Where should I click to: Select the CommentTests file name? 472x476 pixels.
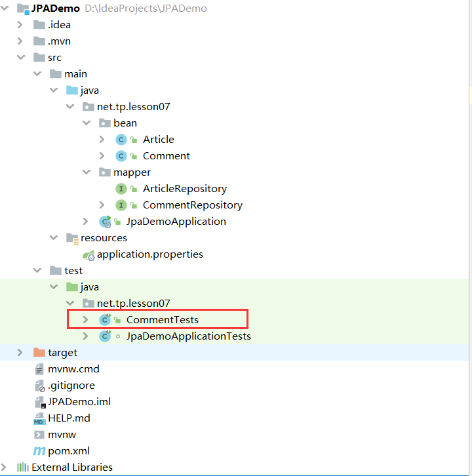point(163,320)
